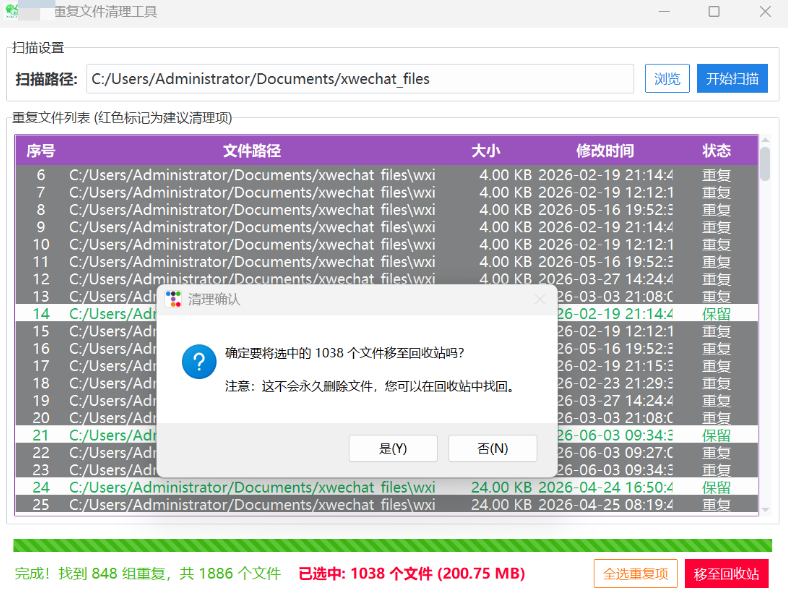788x597 pixels.
Task: Select green kept row 24 file path
Action: coord(252,487)
